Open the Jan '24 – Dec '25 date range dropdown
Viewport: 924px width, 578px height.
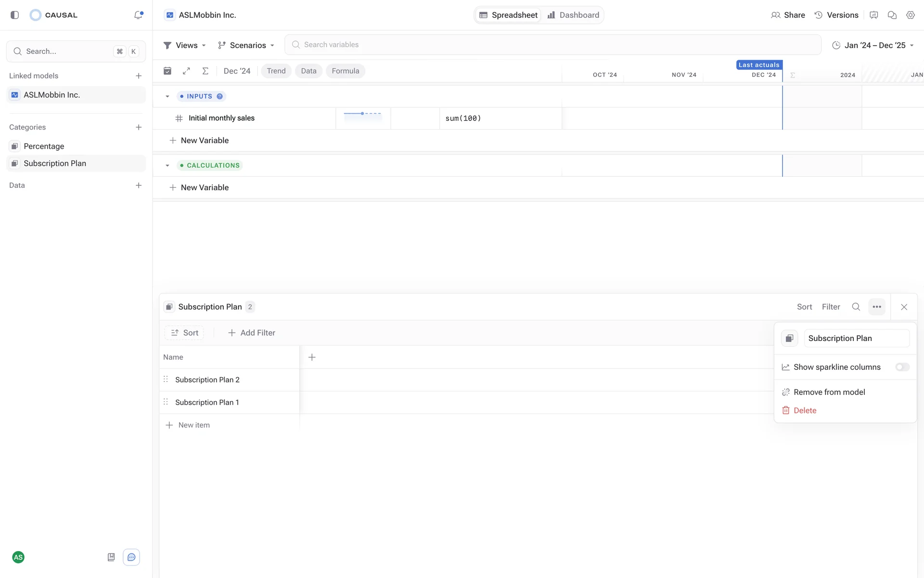click(x=873, y=45)
